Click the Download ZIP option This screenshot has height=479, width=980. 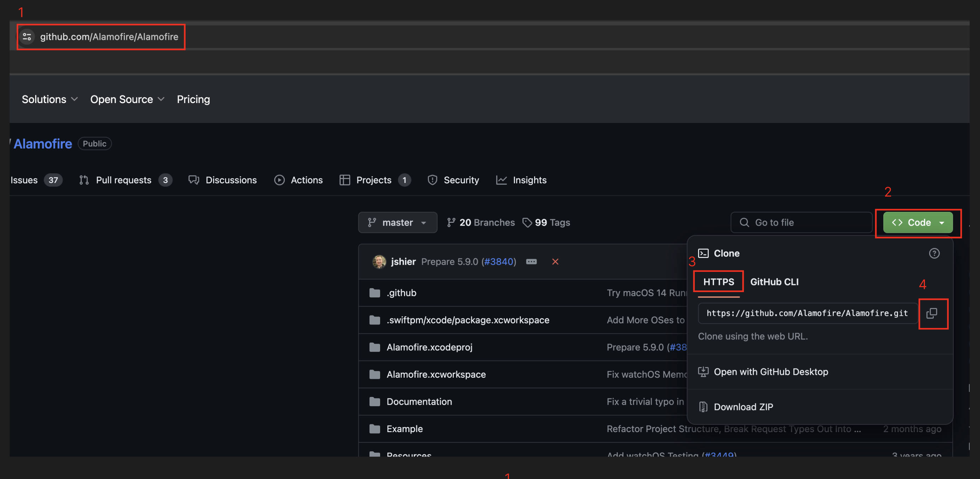(743, 407)
